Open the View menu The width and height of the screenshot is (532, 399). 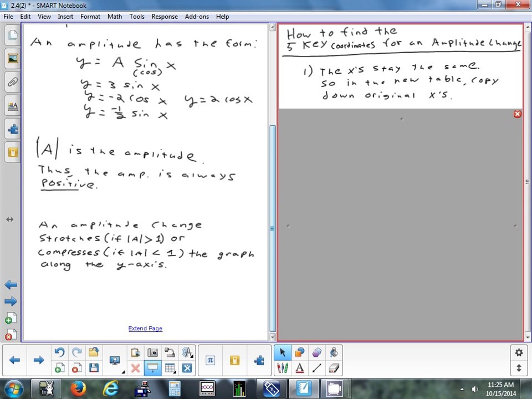point(44,17)
